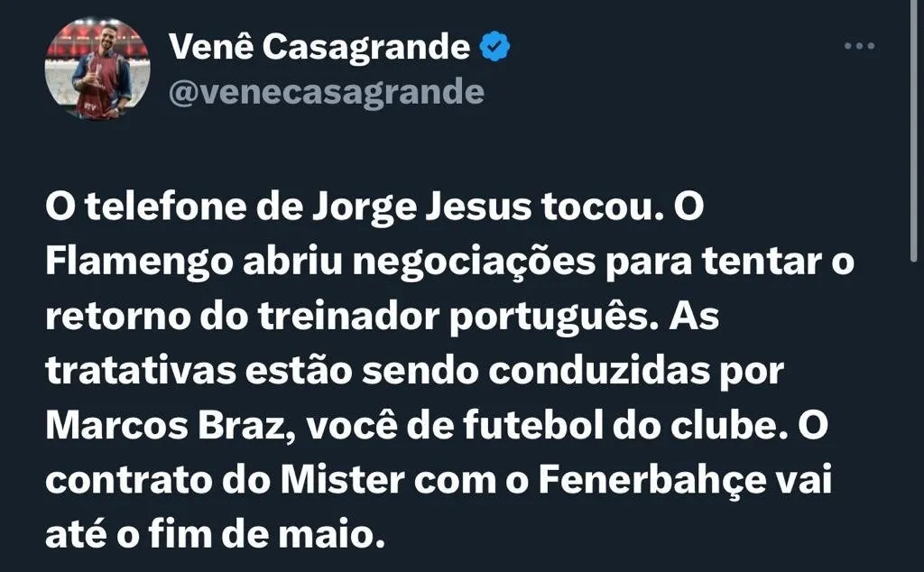
Task: Click the word futebol in the tweet
Action: click(x=533, y=425)
